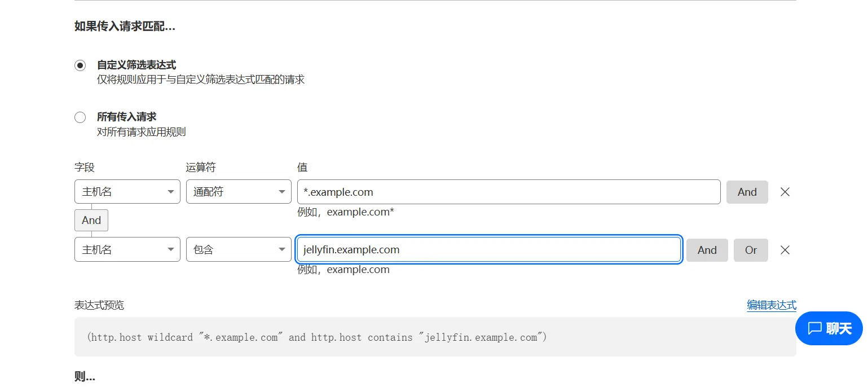Click the jellyfin.example.com value input
The width and height of the screenshot is (868, 387).
488,250
